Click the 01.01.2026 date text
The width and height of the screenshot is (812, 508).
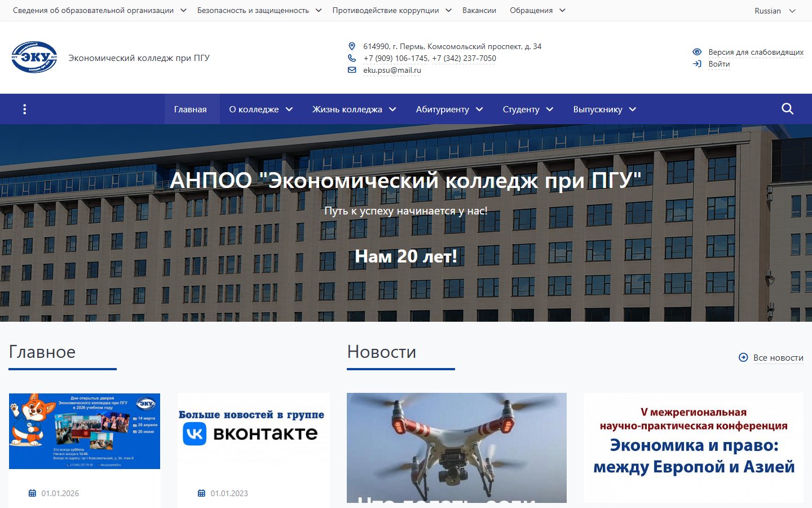60,493
